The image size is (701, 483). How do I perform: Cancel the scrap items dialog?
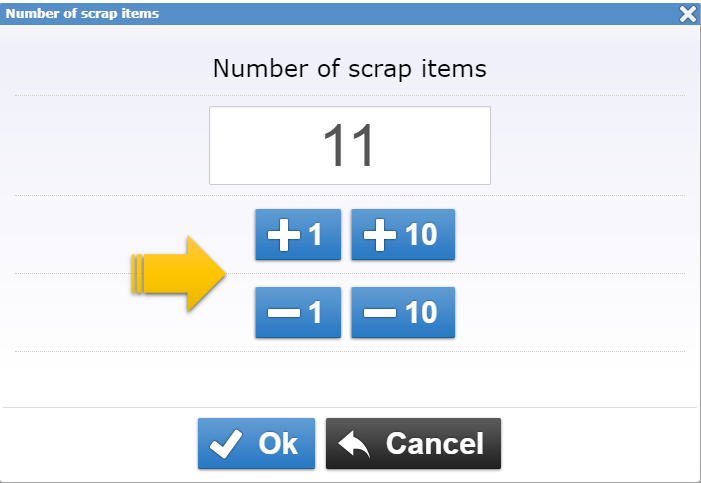click(413, 444)
